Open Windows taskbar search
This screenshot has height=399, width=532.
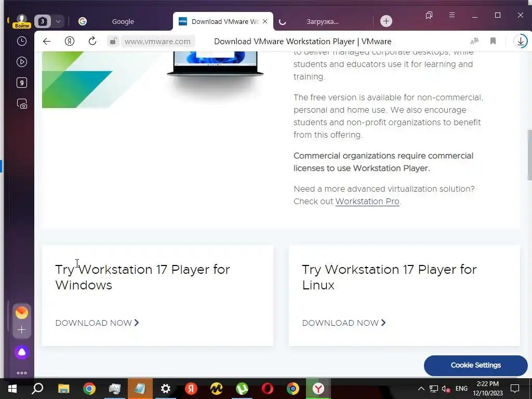37,389
